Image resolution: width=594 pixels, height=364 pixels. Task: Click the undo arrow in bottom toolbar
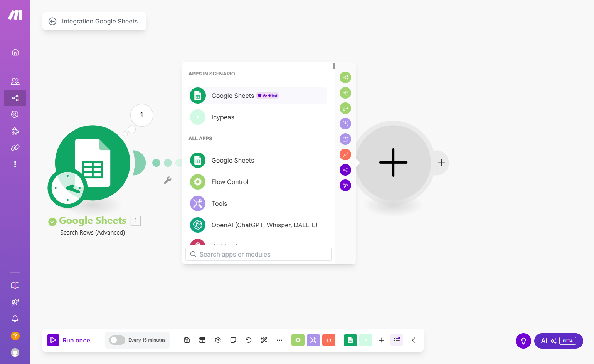tap(249, 340)
